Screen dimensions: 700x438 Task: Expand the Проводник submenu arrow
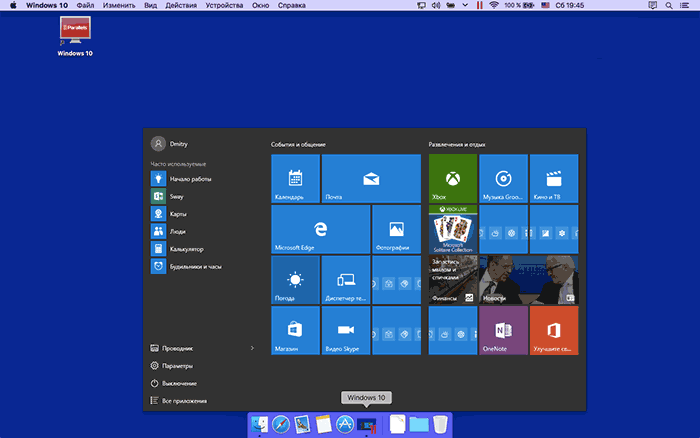point(252,348)
